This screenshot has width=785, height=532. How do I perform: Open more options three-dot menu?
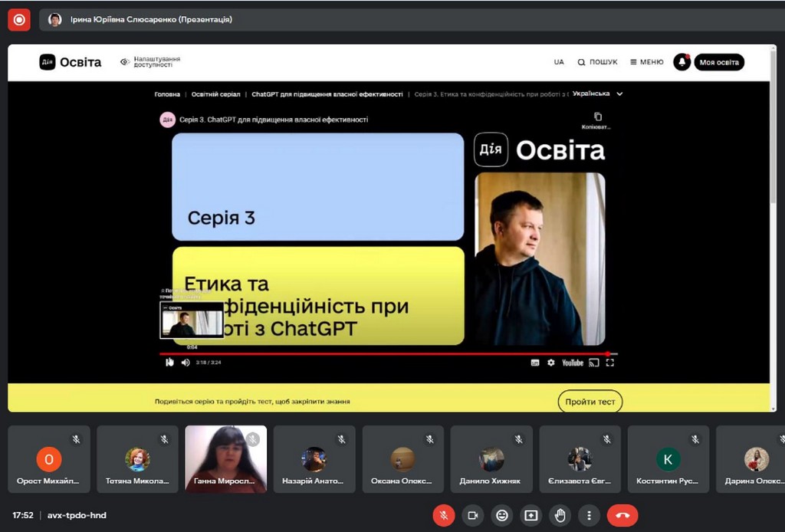(589, 515)
